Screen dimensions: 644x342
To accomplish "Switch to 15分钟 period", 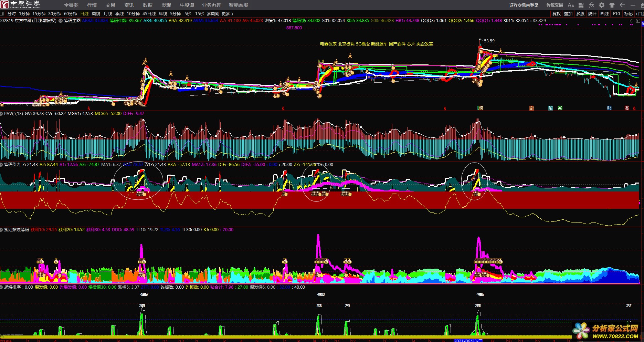I will 39,14.
